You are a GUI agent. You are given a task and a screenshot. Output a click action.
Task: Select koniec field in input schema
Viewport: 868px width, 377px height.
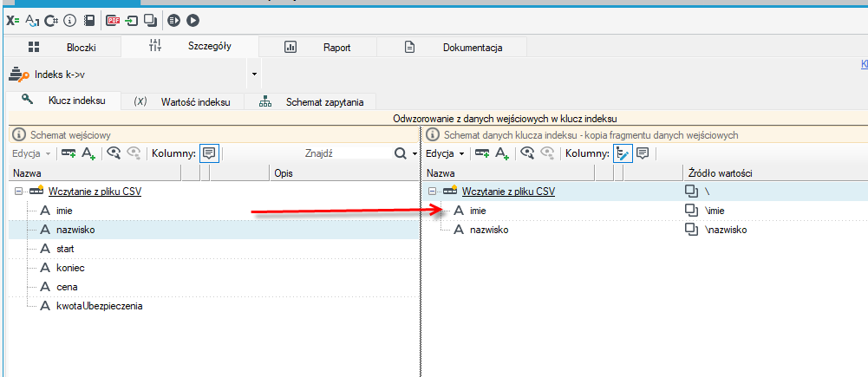coord(69,268)
